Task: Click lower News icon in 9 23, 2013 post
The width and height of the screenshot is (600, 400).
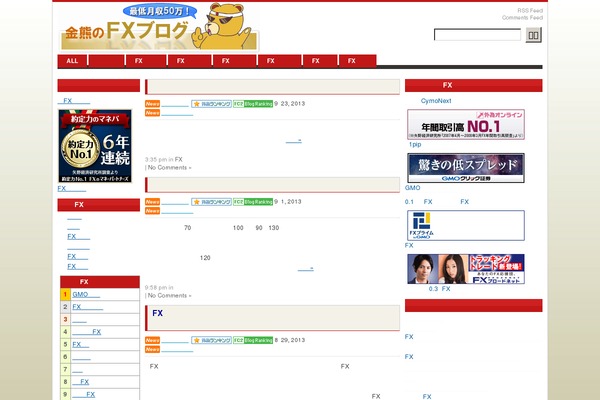Action: pos(152,113)
